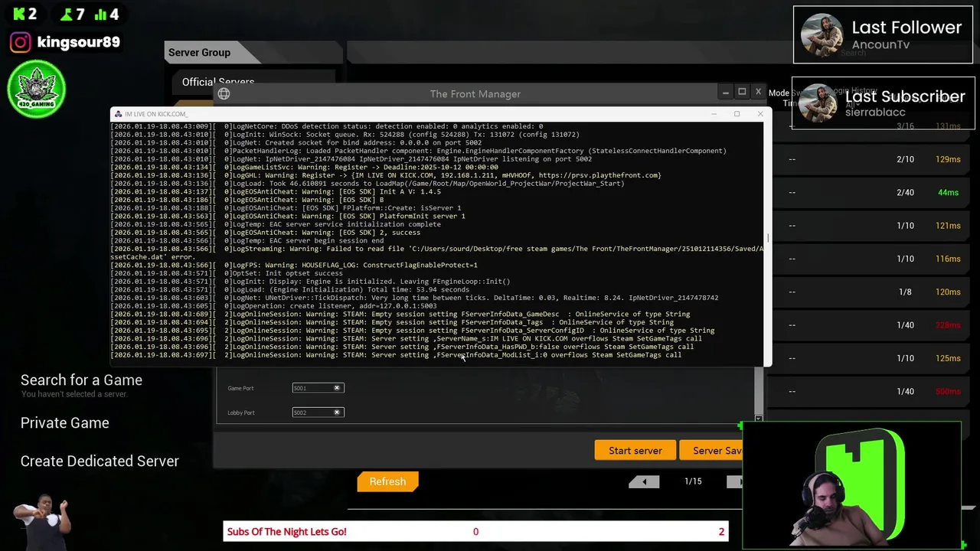Minimize the IM LIVE ON KICK.COM console window
980x551 pixels.
714,114
